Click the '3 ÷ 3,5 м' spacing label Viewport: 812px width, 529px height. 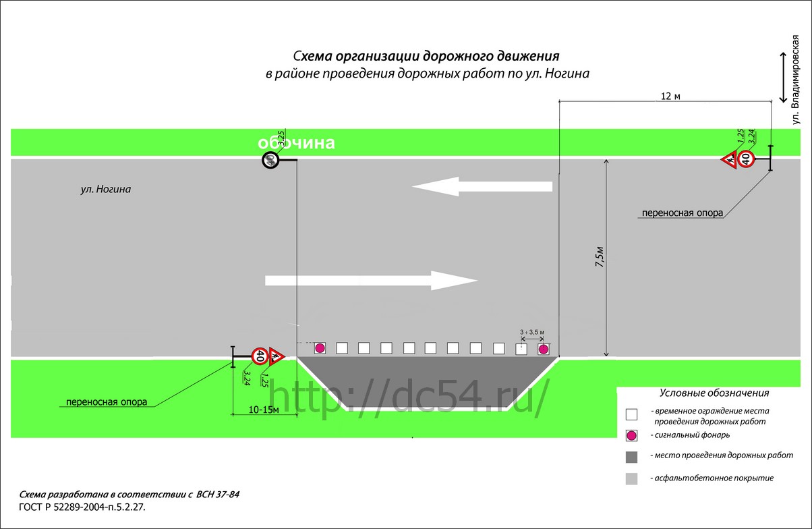click(532, 333)
